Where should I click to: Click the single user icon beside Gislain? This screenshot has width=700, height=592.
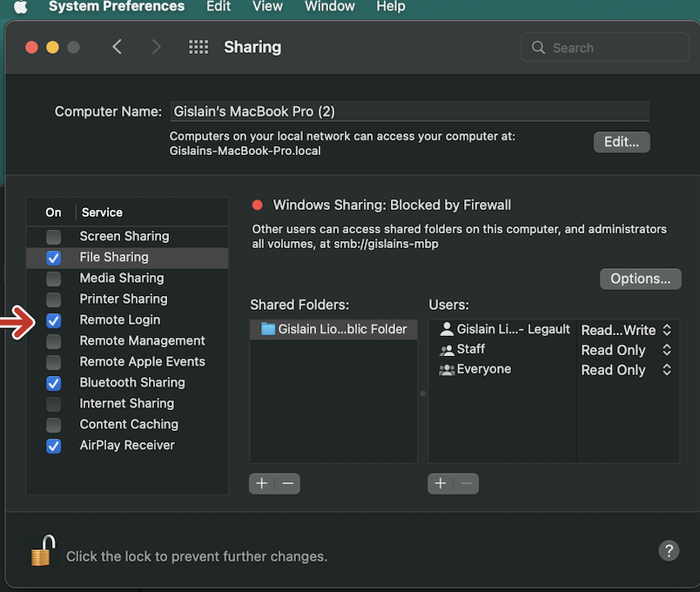click(447, 329)
